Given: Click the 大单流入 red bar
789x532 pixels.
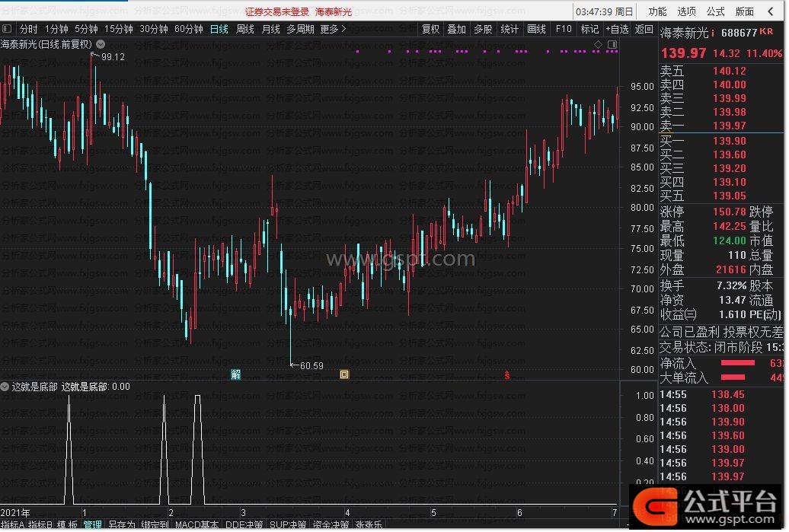Looking at the screenshot, I should [733, 377].
